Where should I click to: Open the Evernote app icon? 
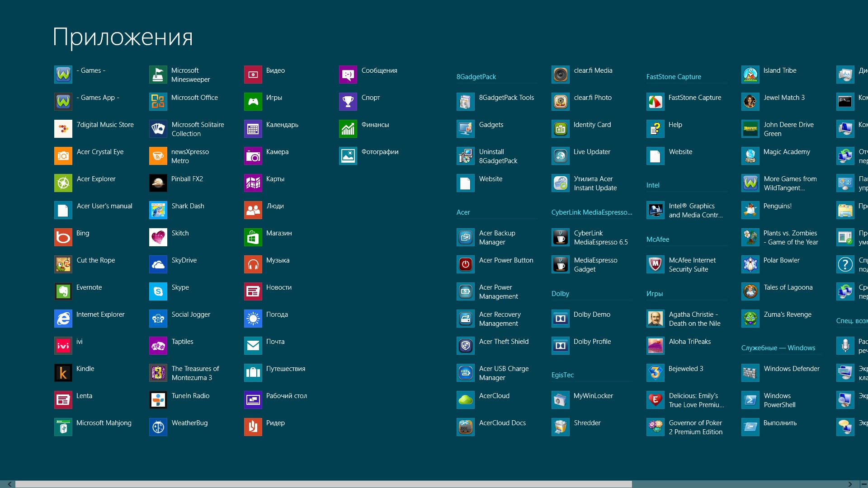pyautogui.click(x=63, y=291)
